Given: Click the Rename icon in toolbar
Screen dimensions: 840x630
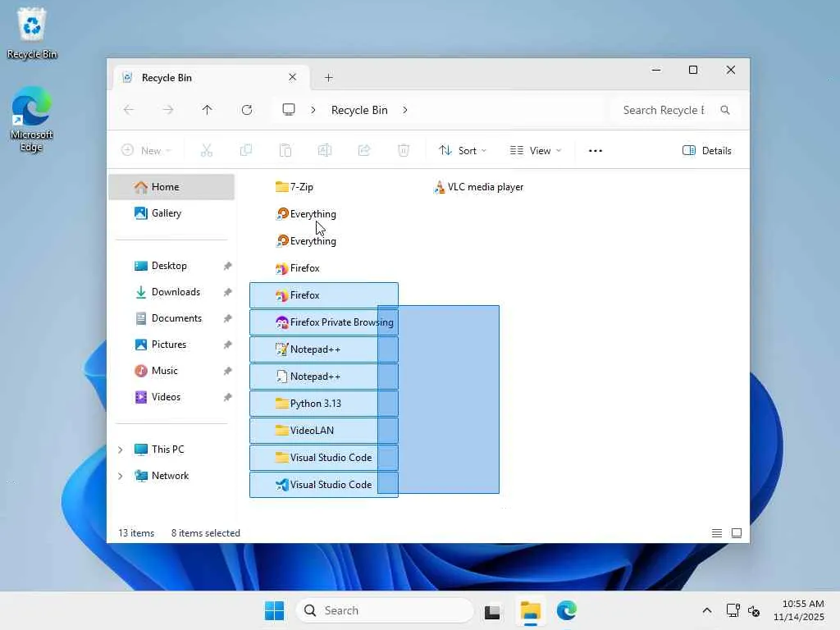Looking at the screenshot, I should click(x=325, y=151).
